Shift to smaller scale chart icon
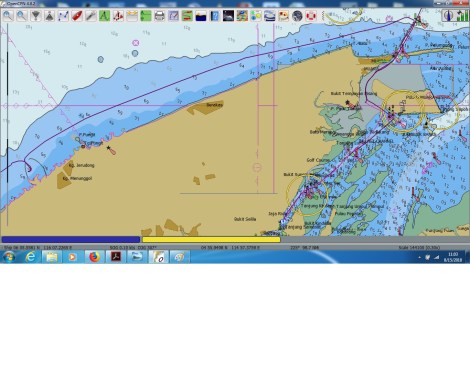The image size is (470, 370). [x=49, y=16]
